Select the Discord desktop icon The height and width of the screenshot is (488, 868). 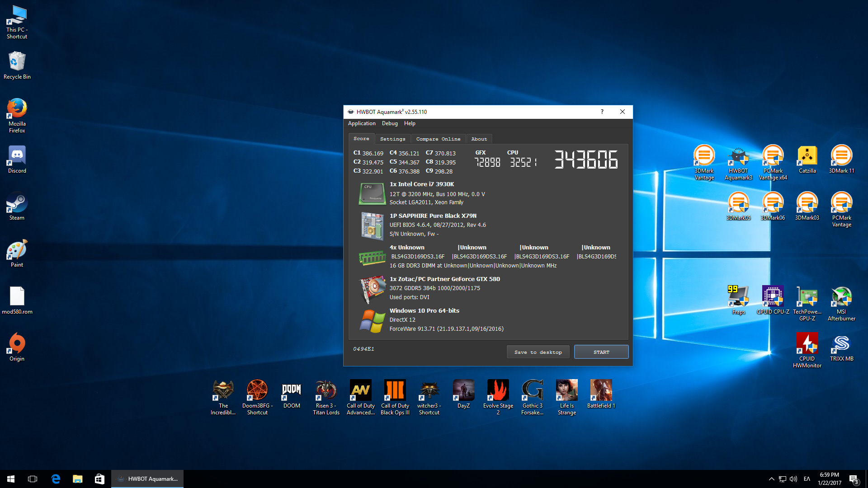point(17,160)
